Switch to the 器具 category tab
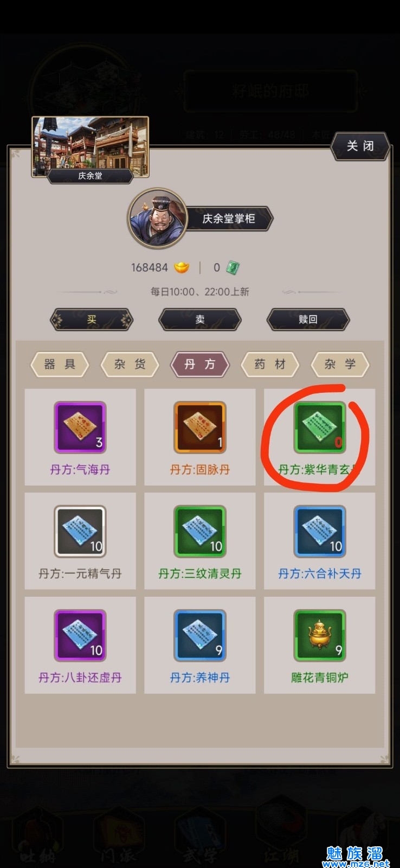The height and width of the screenshot is (868, 400). pyautogui.click(x=60, y=365)
